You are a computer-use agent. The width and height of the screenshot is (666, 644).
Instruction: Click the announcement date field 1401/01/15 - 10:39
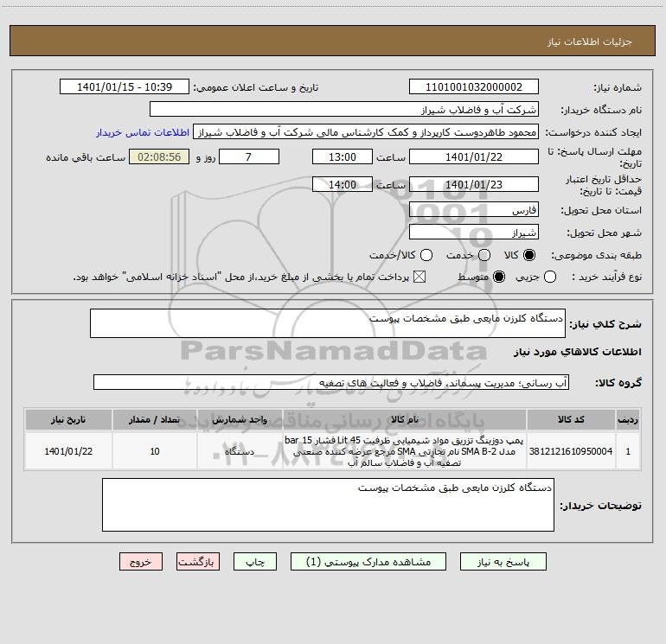point(125,86)
